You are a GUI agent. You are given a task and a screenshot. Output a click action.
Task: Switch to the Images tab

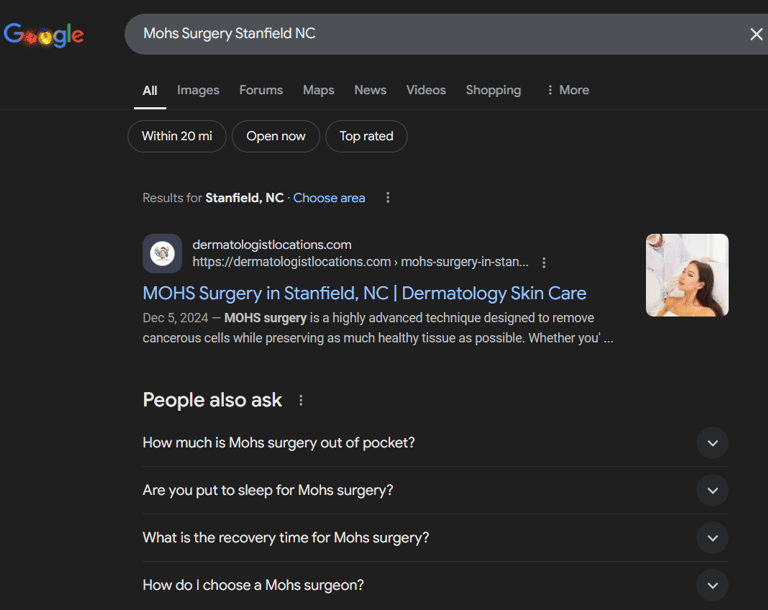pyautogui.click(x=198, y=90)
